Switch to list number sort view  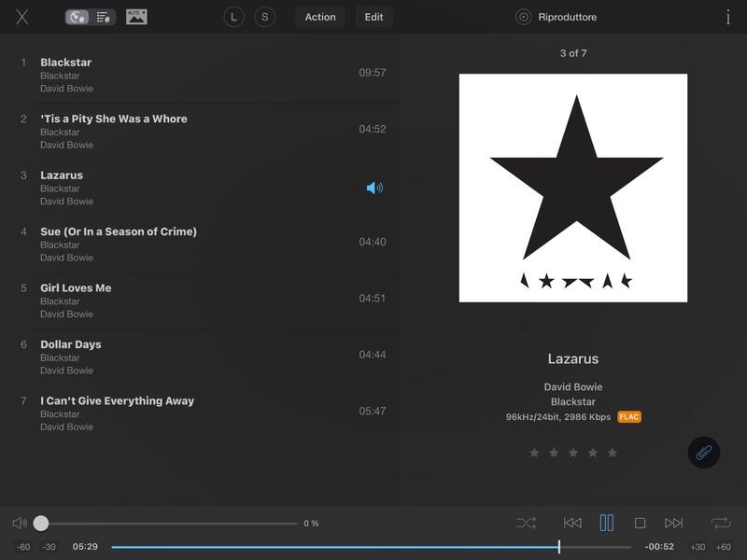(104, 17)
